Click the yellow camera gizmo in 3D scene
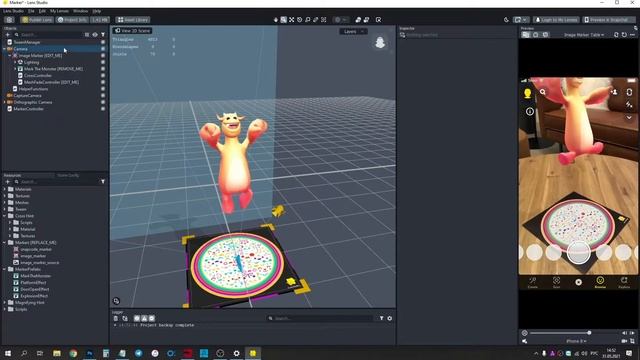 click(x=278, y=211)
